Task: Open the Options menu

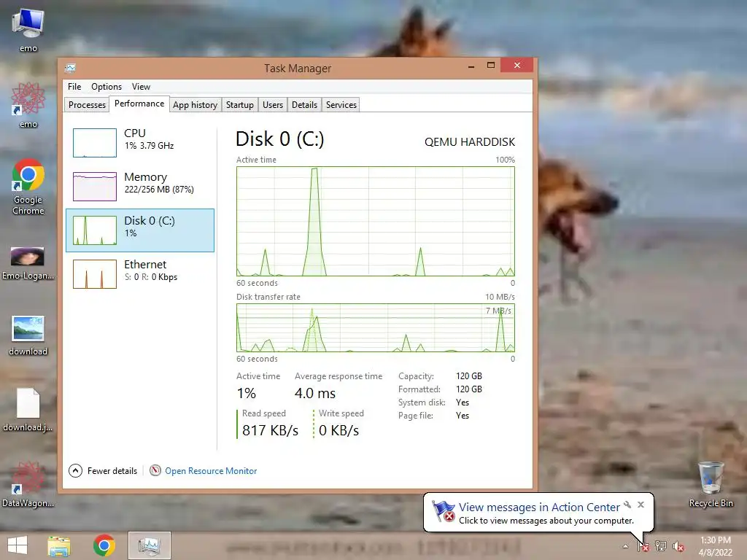Action: 107,87
